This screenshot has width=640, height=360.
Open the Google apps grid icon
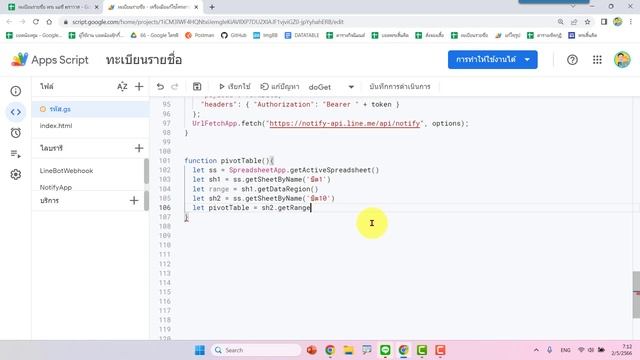pos(597,60)
